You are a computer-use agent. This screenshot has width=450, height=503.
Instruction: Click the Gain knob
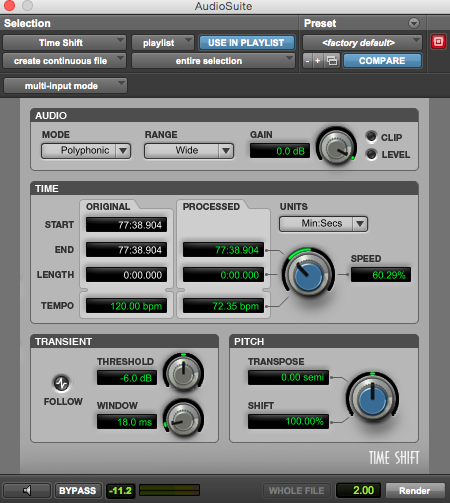pyautogui.click(x=336, y=147)
